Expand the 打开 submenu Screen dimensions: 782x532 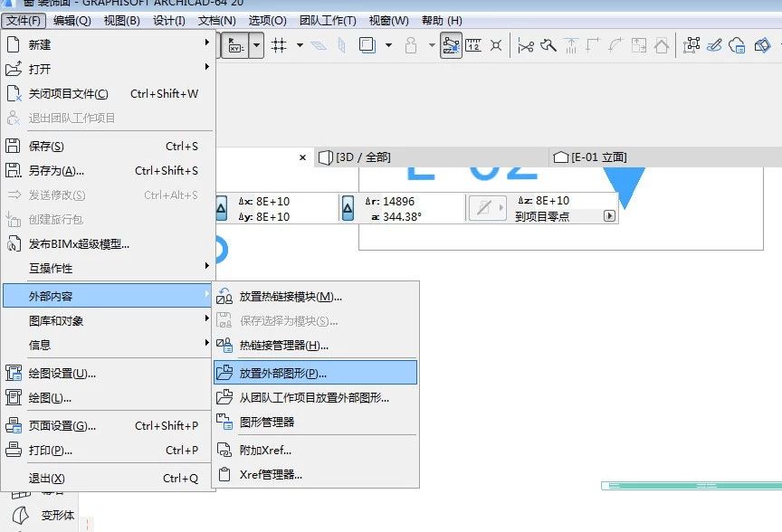tap(109, 69)
